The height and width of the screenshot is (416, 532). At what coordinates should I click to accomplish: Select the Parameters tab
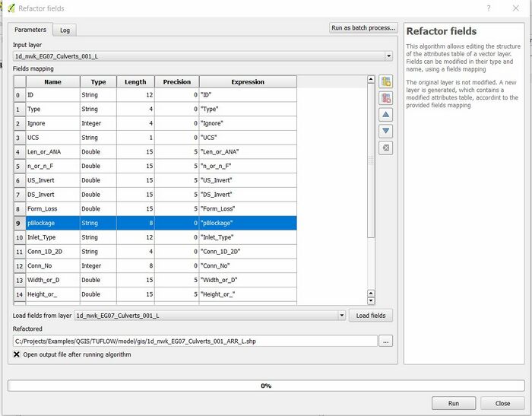coord(30,30)
